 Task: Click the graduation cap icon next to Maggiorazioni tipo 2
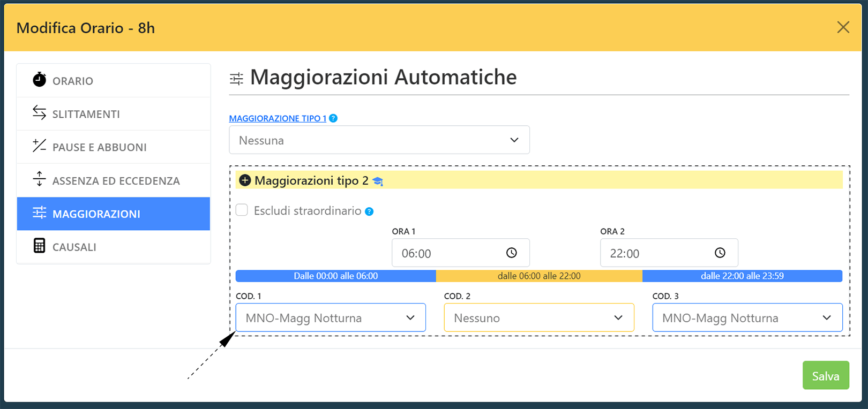378,181
